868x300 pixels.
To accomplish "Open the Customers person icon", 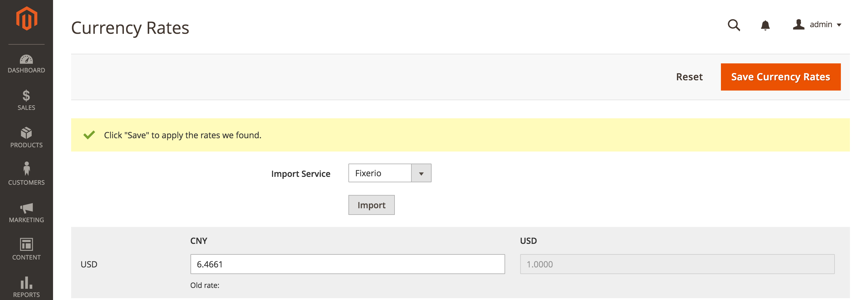I will point(26,169).
